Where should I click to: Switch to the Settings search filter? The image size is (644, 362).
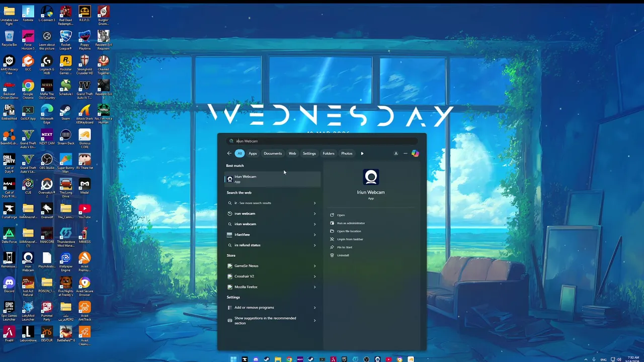[309, 153]
